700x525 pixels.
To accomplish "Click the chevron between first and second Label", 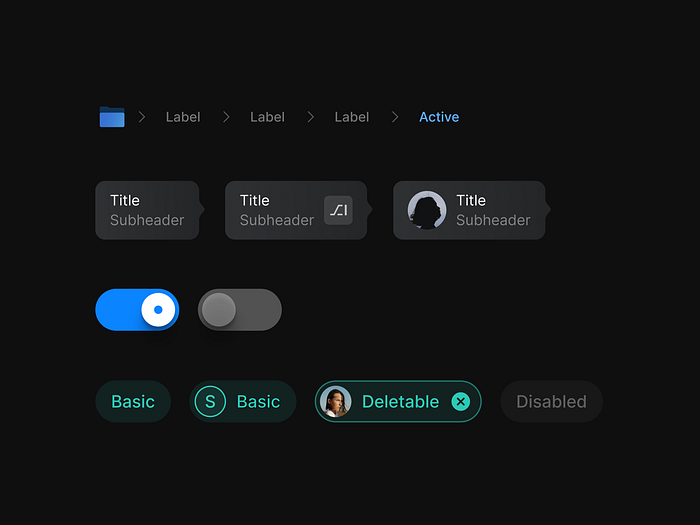I will [226, 117].
